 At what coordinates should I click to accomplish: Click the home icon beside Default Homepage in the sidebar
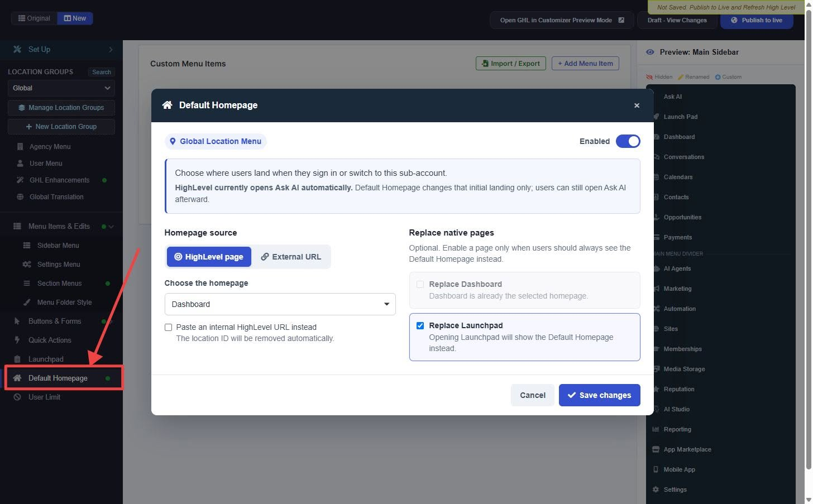pos(17,378)
